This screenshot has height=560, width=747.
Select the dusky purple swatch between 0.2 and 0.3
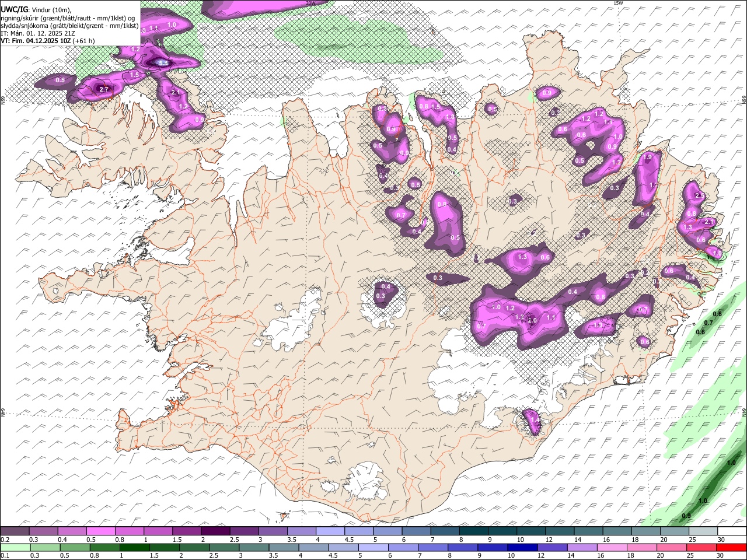(x=15, y=531)
